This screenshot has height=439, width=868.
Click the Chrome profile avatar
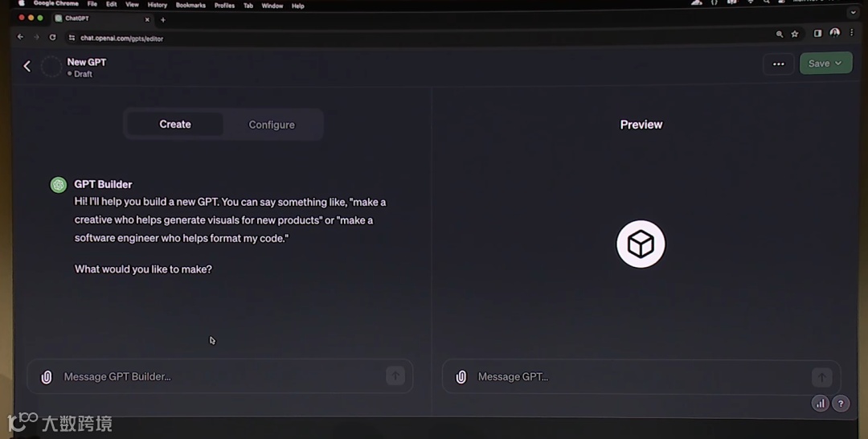point(835,33)
